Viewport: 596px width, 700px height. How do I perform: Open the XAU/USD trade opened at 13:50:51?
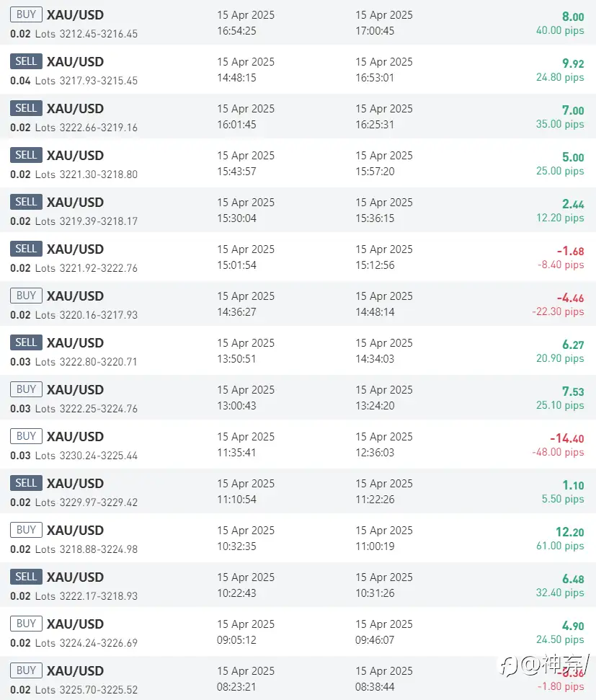pos(298,350)
